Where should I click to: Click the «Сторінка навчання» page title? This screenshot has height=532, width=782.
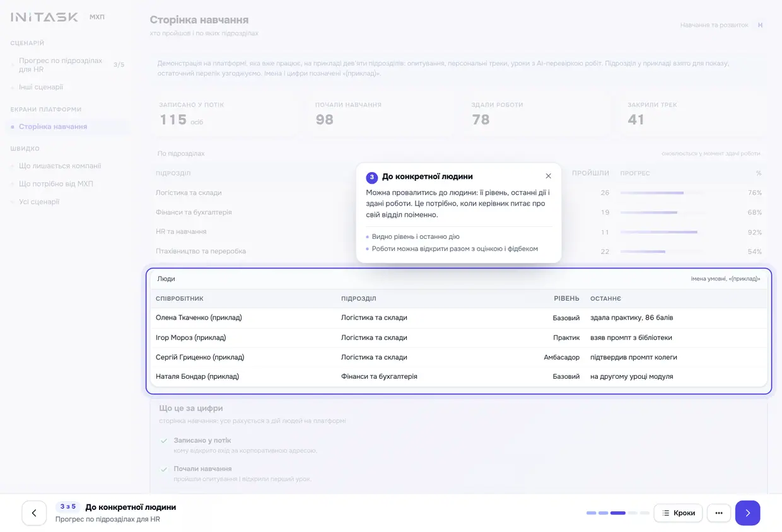(199, 20)
